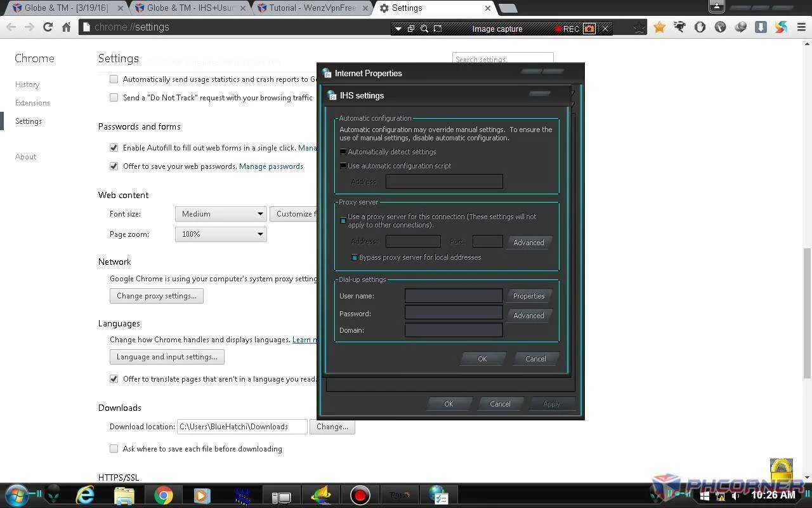Screen dimensions: 812x508
Task: Select Settings in Chrome sidebar
Action: pos(29,121)
